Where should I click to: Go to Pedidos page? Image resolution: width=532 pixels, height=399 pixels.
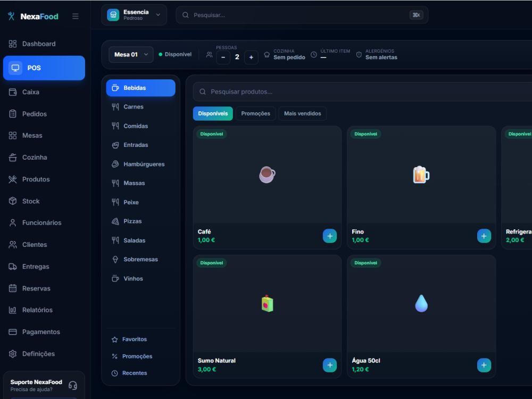click(44, 114)
